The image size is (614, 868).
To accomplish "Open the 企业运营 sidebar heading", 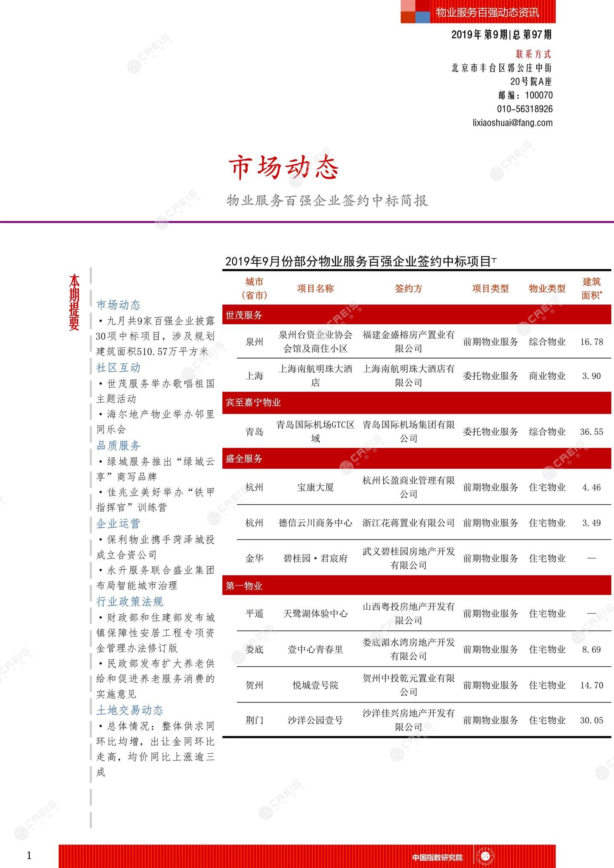I will click(x=118, y=524).
